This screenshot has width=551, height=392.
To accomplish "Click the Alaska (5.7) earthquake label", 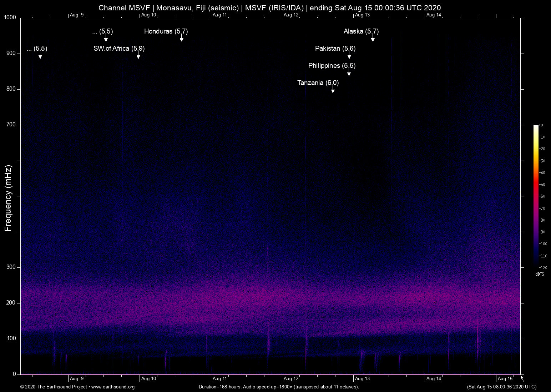I will pyautogui.click(x=361, y=31).
